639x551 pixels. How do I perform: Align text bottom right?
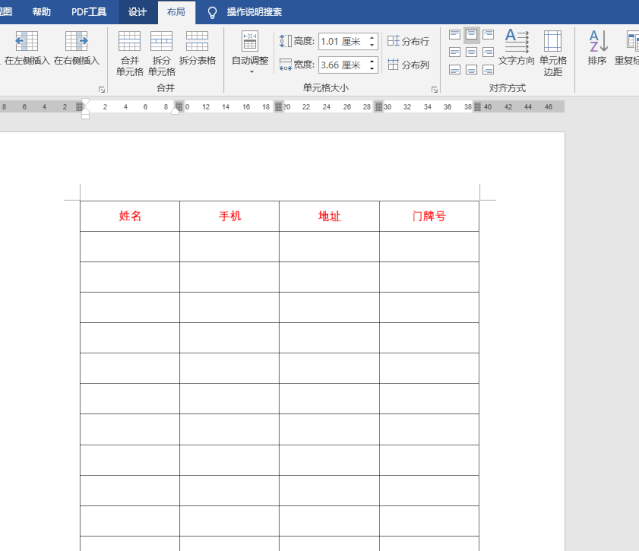click(488, 70)
